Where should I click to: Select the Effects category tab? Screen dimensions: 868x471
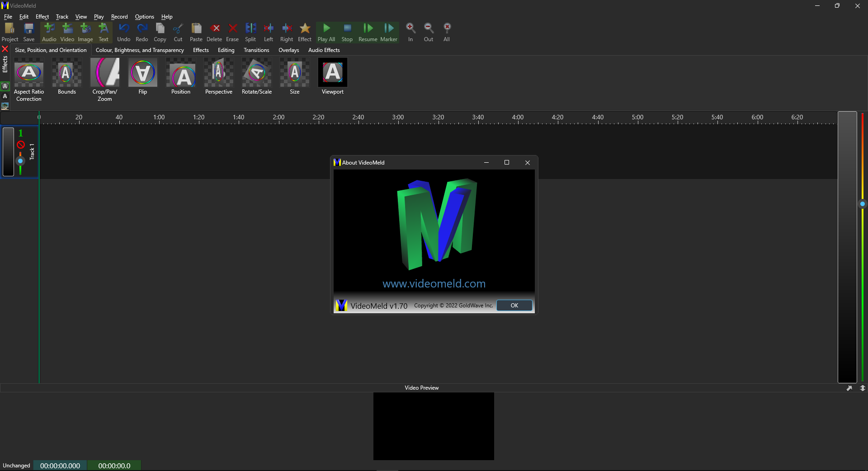point(201,50)
